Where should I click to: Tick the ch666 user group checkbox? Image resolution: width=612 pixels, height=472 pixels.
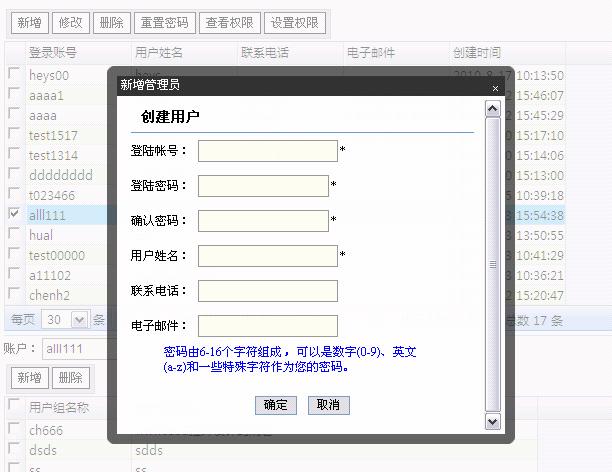pyautogui.click(x=14, y=429)
